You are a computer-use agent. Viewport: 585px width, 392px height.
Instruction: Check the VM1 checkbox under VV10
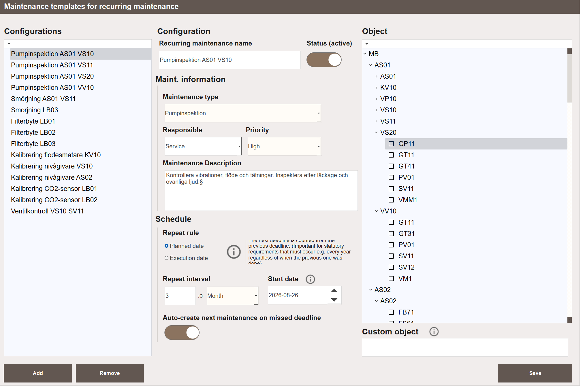(391, 279)
